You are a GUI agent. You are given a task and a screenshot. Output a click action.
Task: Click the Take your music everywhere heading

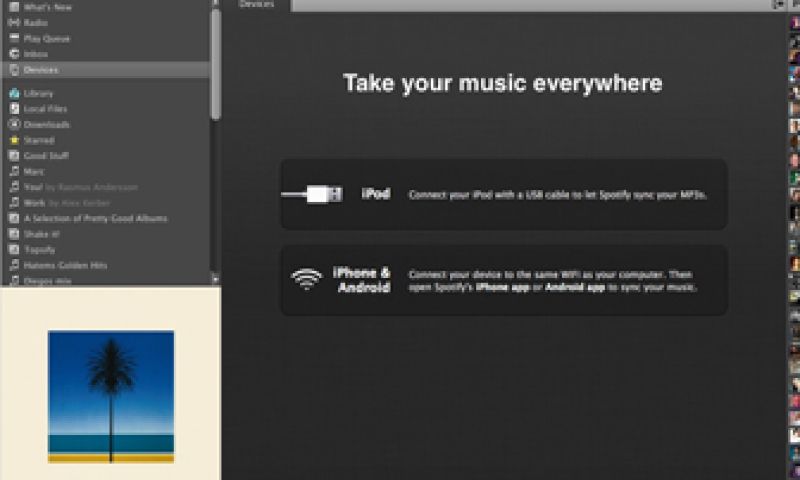(x=503, y=83)
